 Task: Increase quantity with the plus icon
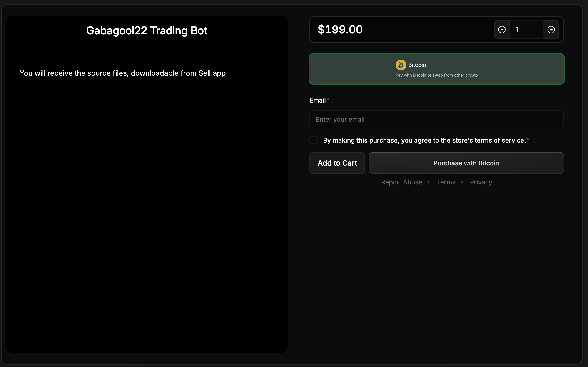tap(551, 30)
